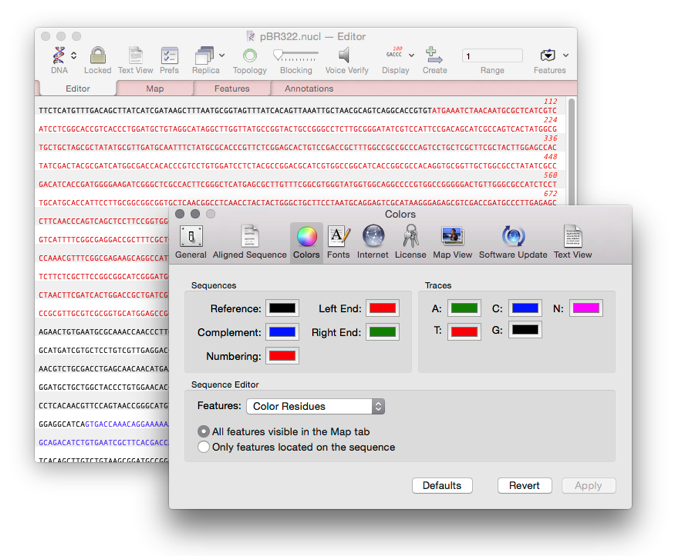Open the Color Residues features dropdown

pos(315,406)
